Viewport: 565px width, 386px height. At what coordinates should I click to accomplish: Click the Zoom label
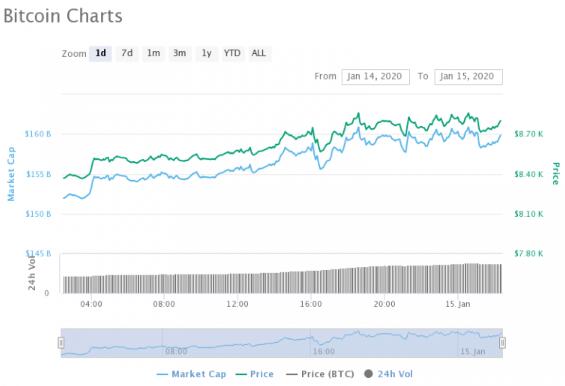[x=74, y=54]
